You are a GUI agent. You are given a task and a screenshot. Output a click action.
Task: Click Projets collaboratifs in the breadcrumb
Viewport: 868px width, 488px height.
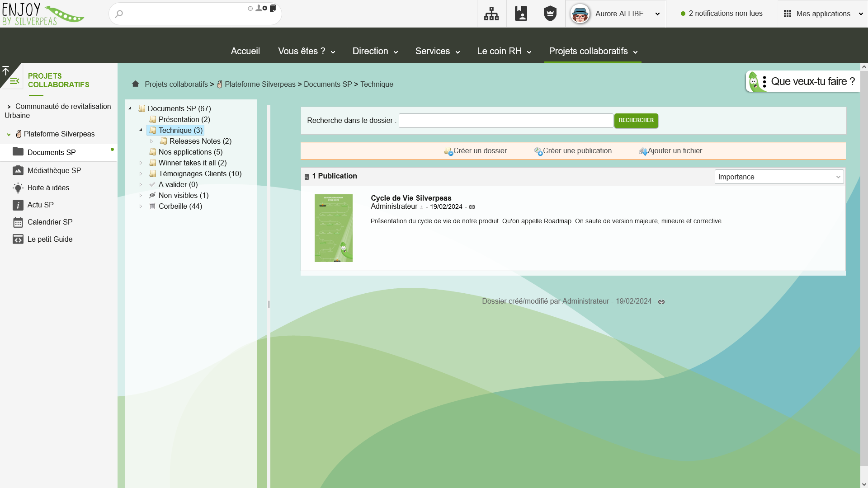(176, 84)
